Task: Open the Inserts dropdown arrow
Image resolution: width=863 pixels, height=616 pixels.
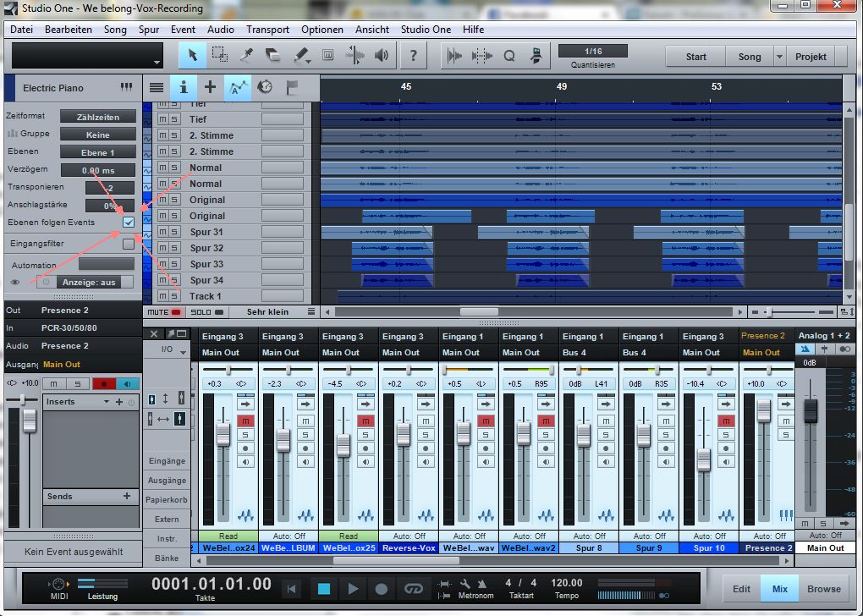Action: point(107,402)
